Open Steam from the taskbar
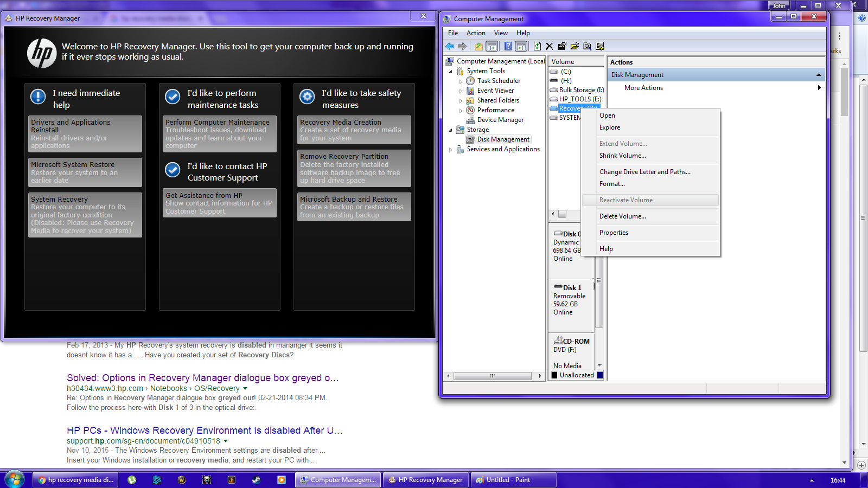This screenshot has width=868, height=488. [257, 480]
